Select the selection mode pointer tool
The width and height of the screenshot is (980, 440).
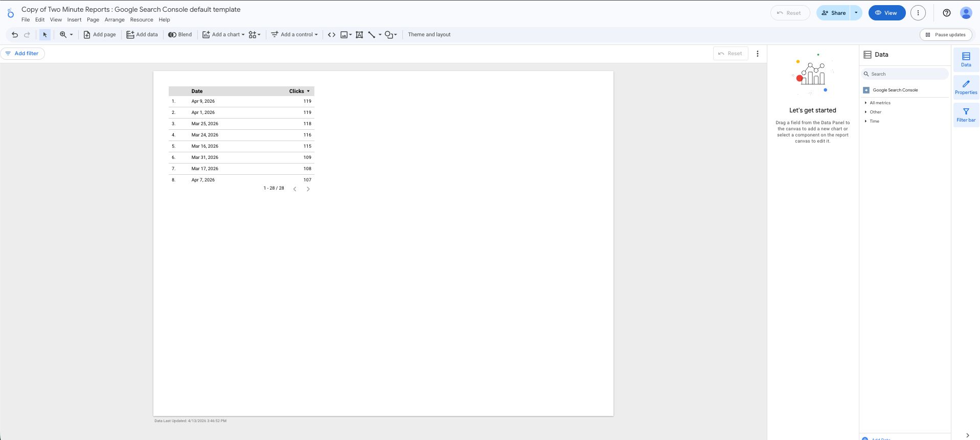(45, 35)
